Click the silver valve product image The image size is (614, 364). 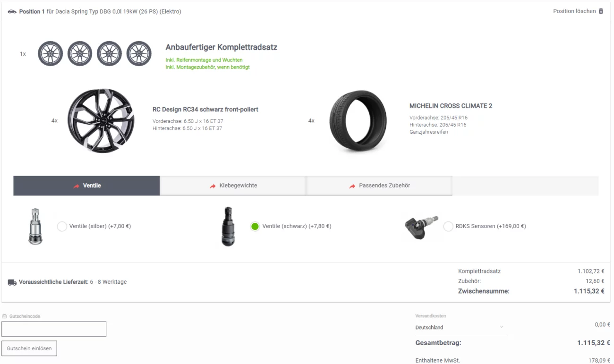coord(36,227)
